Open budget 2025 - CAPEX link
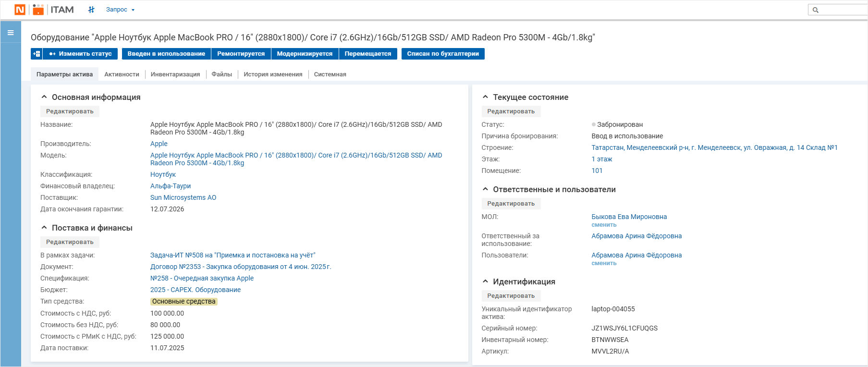This screenshot has height=367, width=868. [196, 290]
